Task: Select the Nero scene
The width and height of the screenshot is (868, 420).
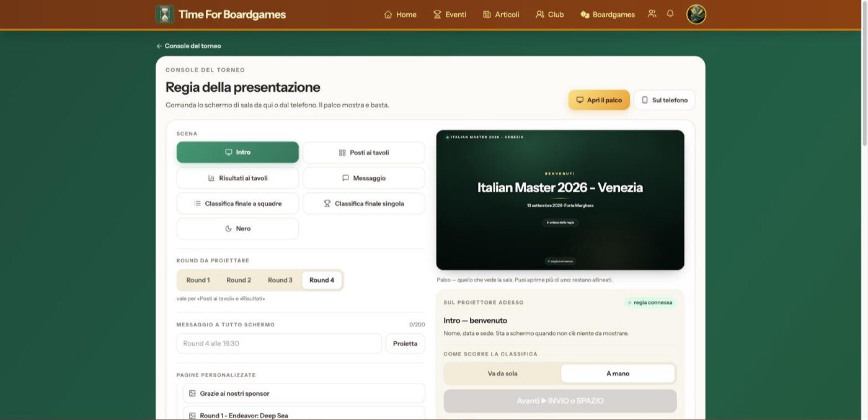Action: coord(237,229)
